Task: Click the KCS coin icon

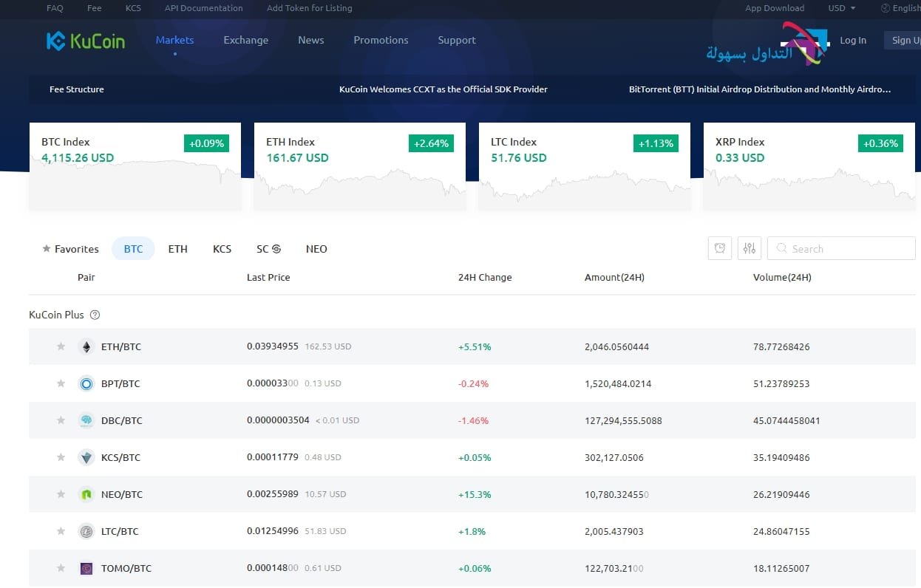Action: (x=86, y=457)
